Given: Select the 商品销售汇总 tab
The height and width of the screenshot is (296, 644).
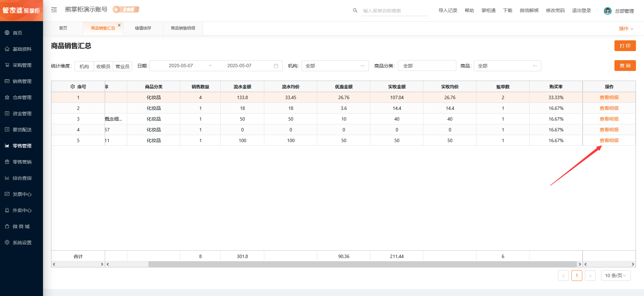Looking at the screenshot, I should [x=103, y=28].
